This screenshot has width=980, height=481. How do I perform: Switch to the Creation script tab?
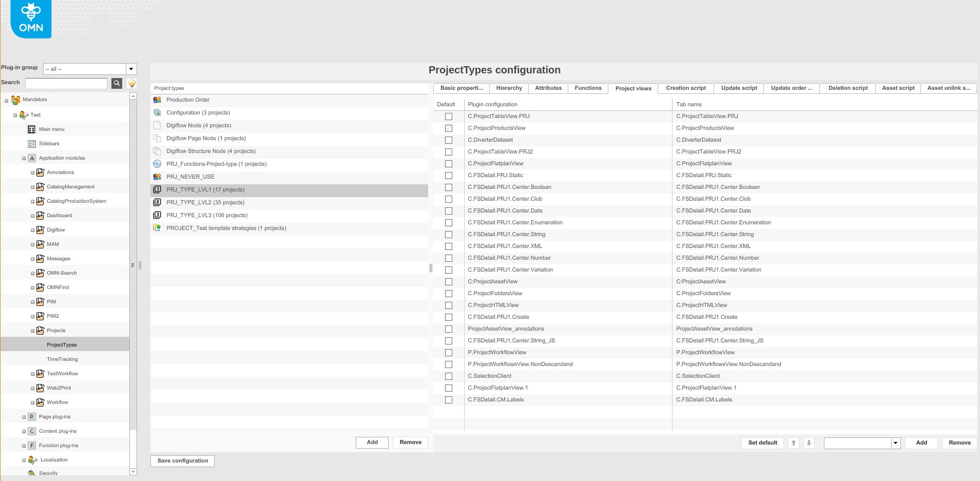coord(685,88)
